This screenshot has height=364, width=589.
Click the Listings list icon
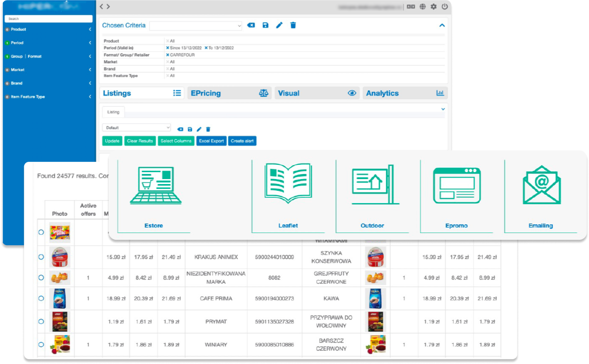click(x=177, y=93)
